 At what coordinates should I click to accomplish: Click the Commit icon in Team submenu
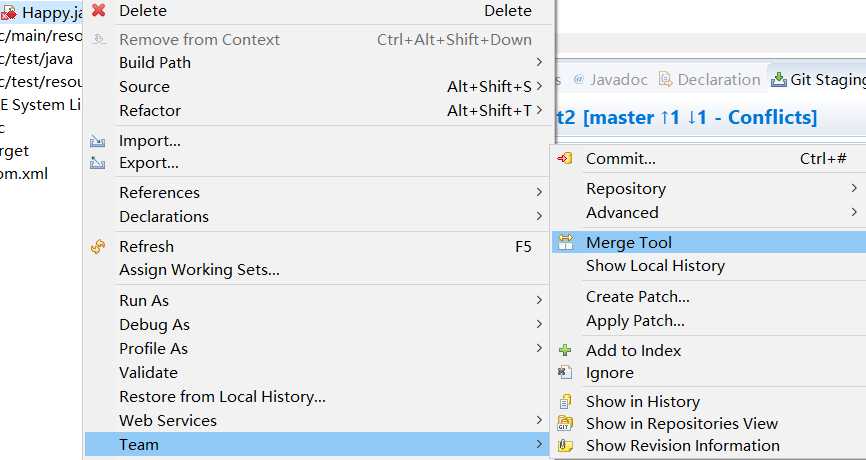click(564, 159)
